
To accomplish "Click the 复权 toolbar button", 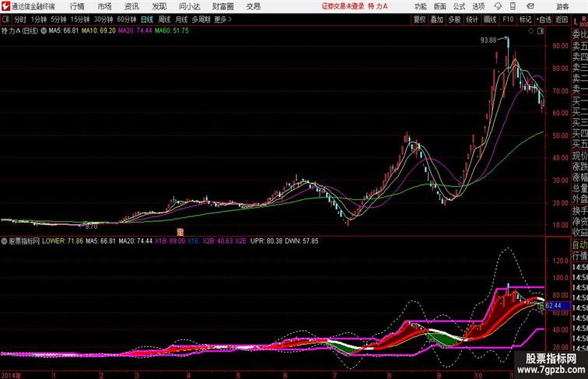I will tap(419, 19).
